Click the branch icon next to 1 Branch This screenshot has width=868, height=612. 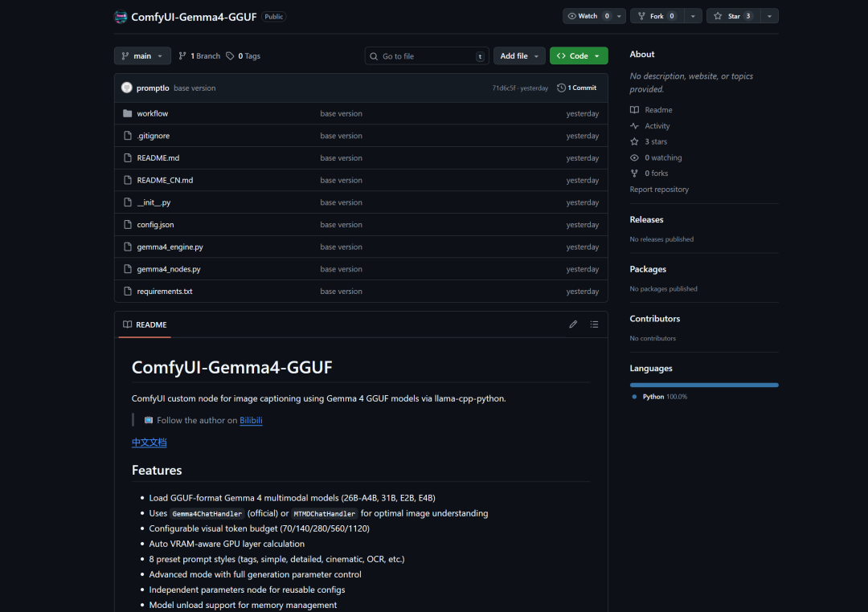(182, 56)
